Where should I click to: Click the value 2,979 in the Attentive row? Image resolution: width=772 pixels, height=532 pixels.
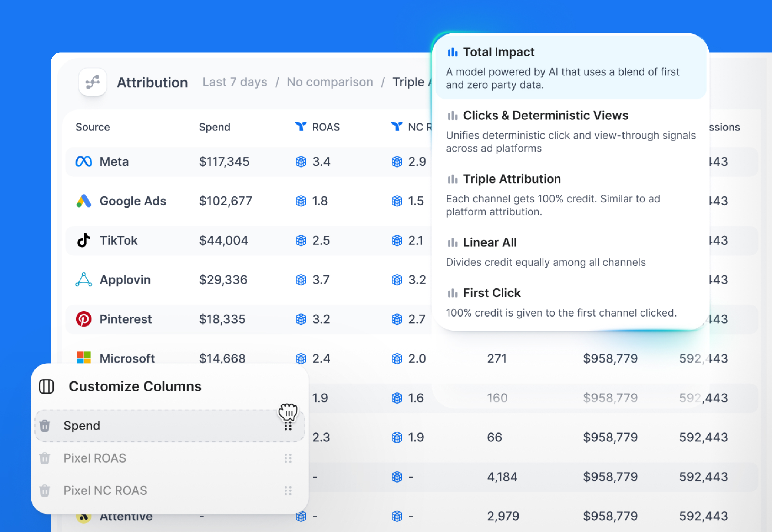pyautogui.click(x=503, y=516)
